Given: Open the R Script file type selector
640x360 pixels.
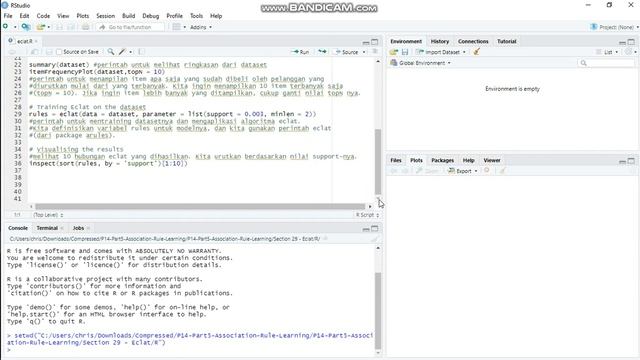Looking at the screenshot, I should tap(367, 215).
